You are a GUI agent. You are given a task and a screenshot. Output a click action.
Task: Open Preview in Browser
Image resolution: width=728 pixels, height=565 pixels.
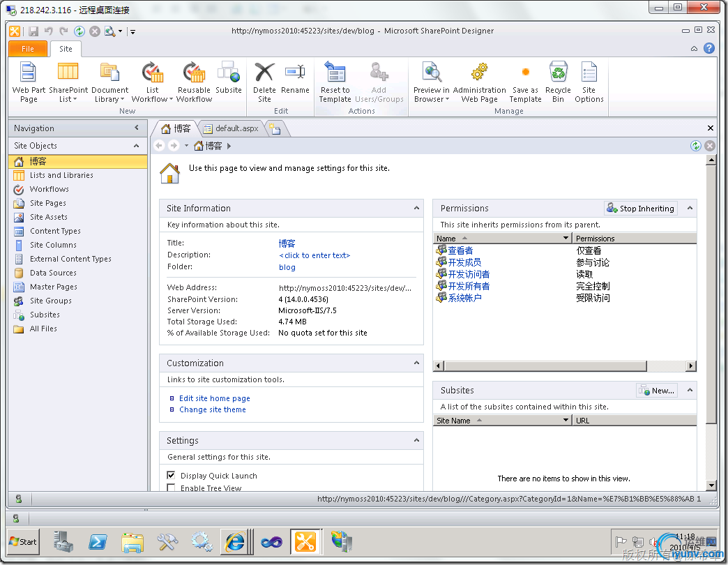(x=432, y=82)
